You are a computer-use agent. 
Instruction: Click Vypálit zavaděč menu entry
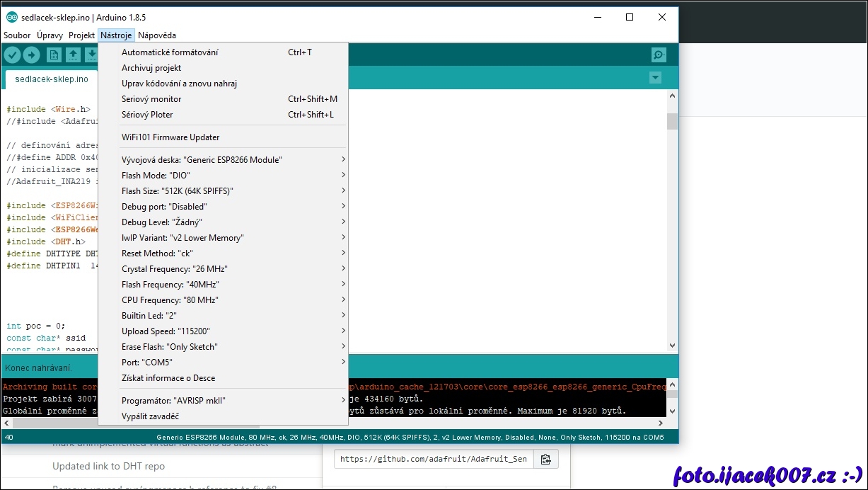tap(150, 416)
